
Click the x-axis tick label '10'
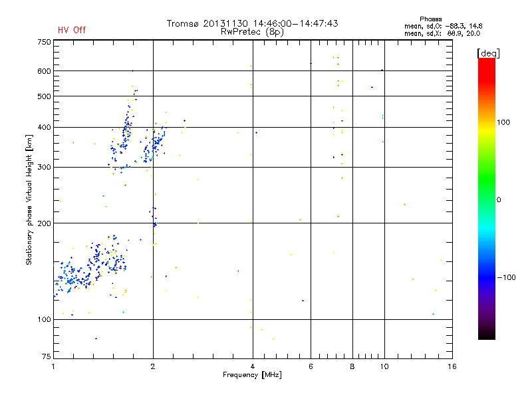pos(384,366)
